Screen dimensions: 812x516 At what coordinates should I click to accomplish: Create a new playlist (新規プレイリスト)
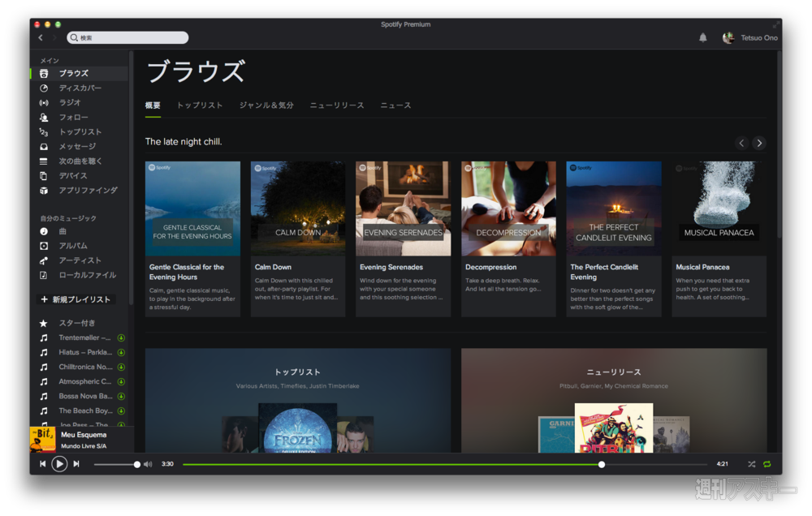click(x=76, y=299)
